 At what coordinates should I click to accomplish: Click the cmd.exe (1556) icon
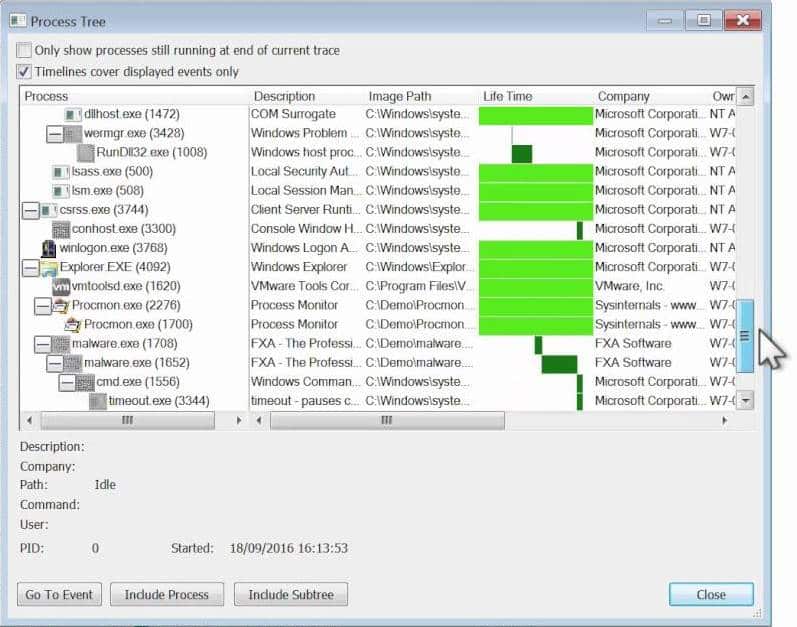pos(85,382)
